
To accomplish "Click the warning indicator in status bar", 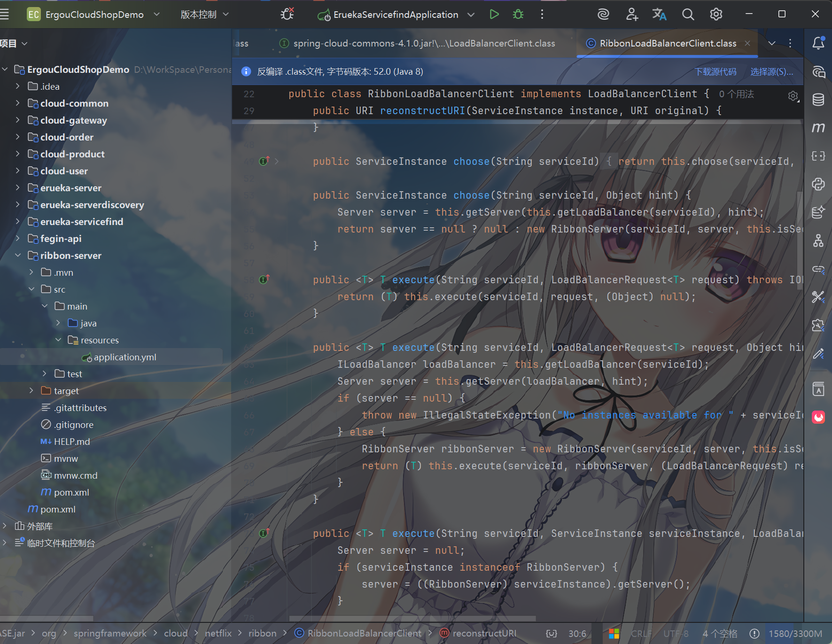I will (x=754, y=634).
